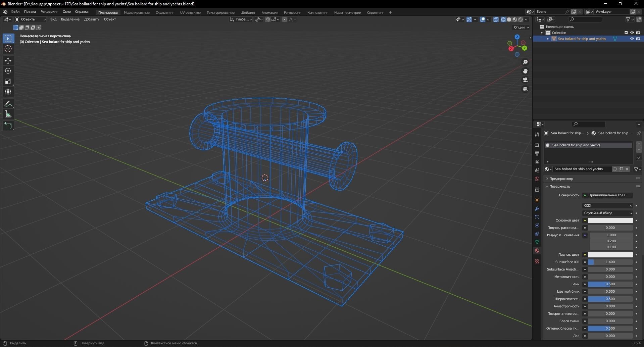Open the Modifiers wrench tab
Image resolution: width=644 pixels, height=347 pixels.
coord(537,208)
